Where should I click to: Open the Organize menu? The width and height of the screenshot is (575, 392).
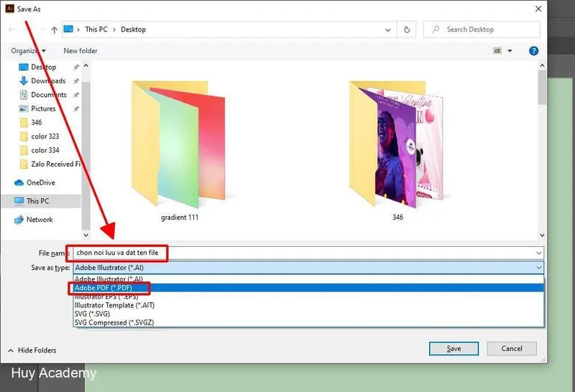coord(28,51)
